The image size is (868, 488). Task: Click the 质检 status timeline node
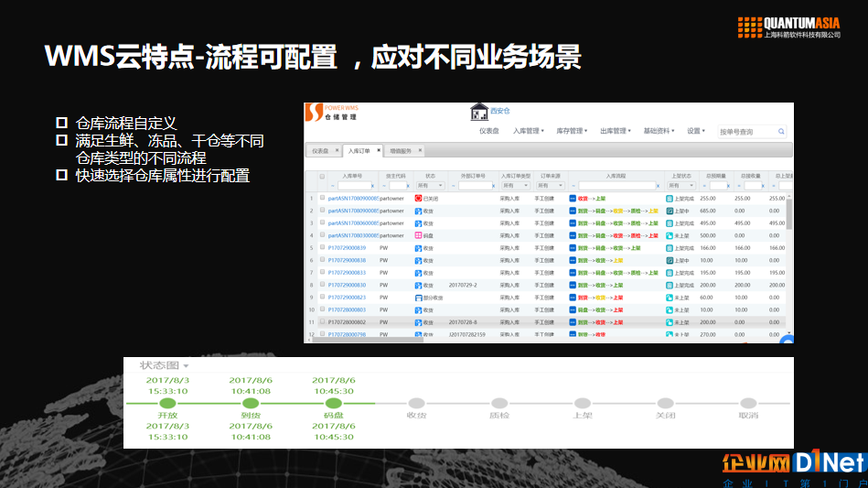(499, 403)
